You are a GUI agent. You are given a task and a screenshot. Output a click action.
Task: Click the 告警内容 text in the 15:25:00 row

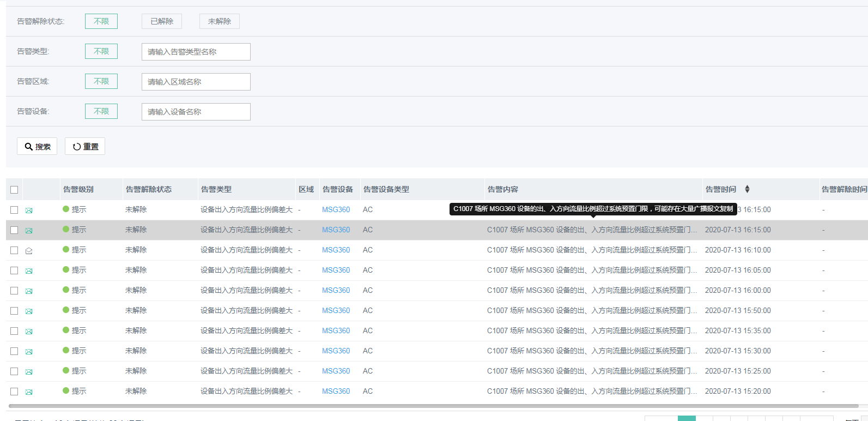click(x=591, y=371)
